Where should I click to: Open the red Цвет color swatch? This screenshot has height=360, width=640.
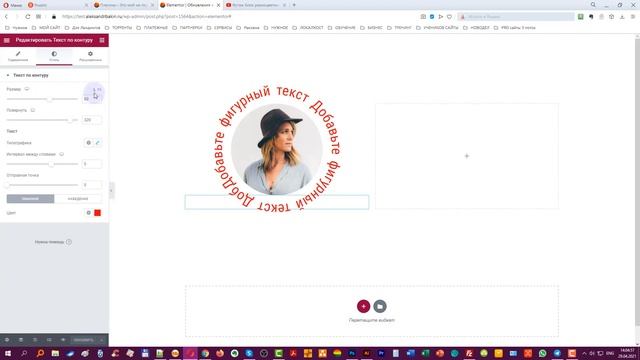98,213
